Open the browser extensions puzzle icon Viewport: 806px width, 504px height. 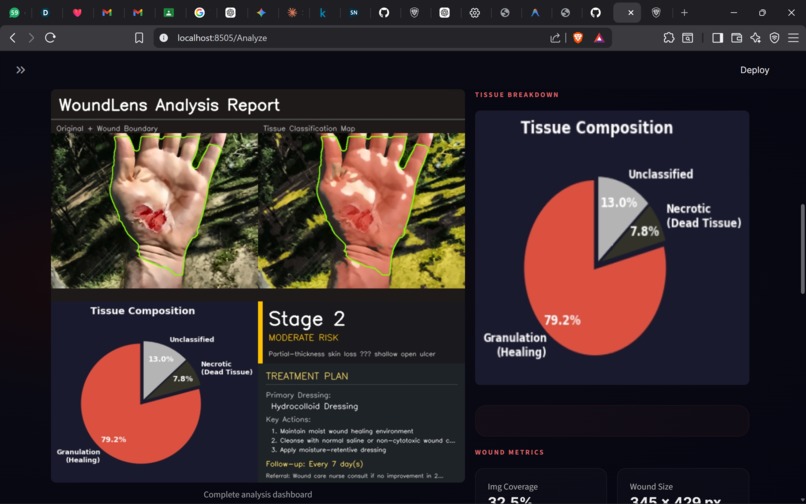point(669,38)
